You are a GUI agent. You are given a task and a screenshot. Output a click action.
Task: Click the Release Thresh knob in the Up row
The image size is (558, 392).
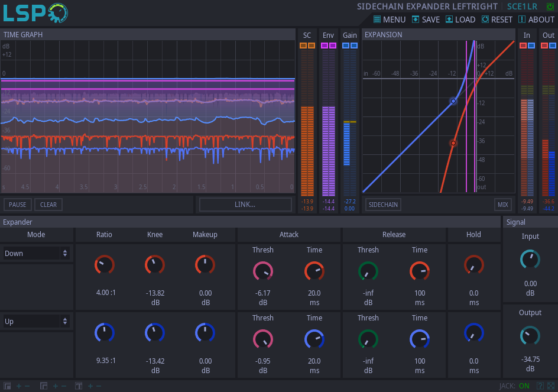point(368,339)
